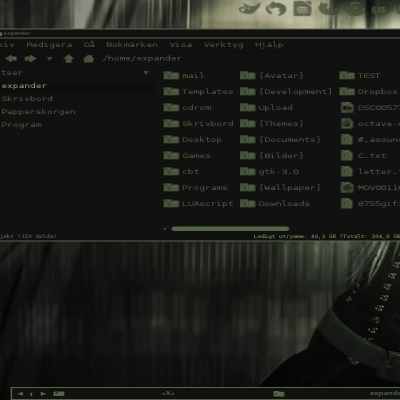Click the expander task in the bottom panel
The image size is (400, 400).
[x=385, y=394]
